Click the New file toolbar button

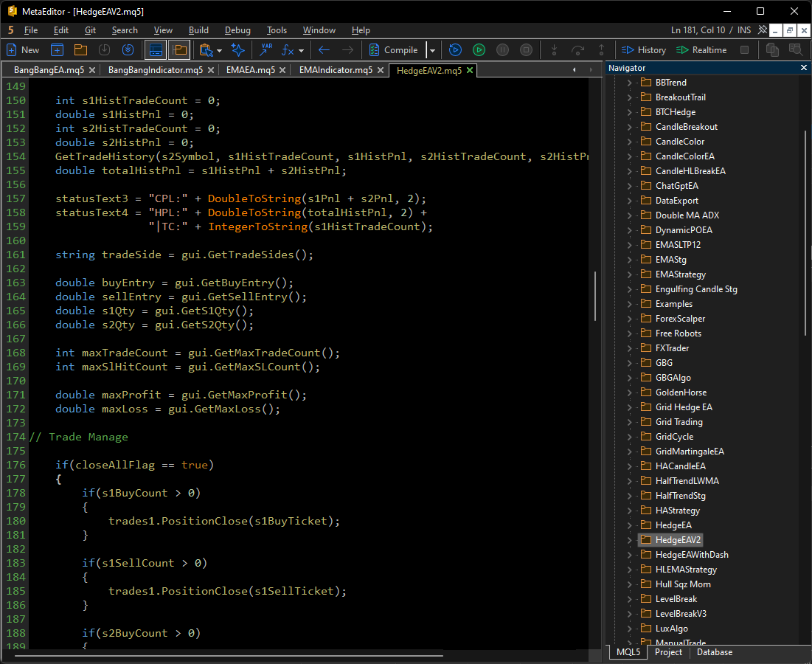coord(23,50)
